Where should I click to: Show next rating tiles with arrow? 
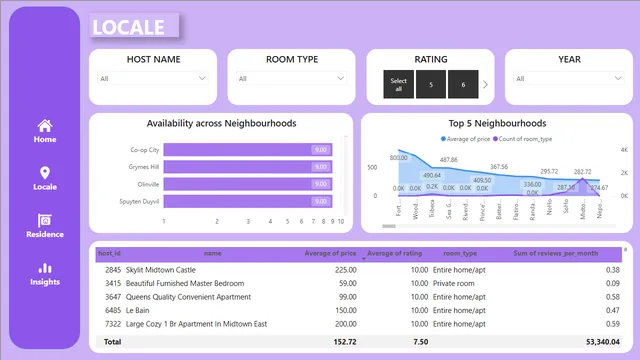(485, 84)
